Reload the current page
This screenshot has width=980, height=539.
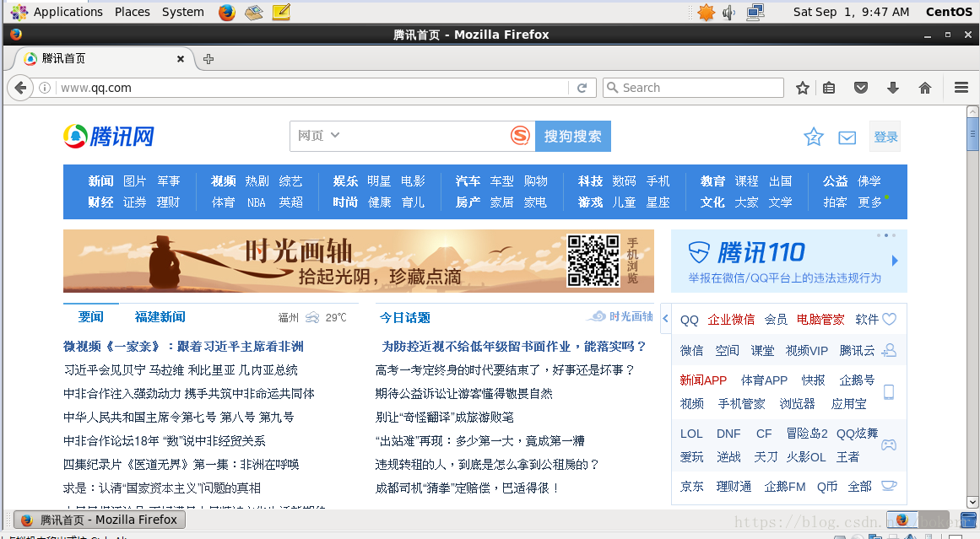pyautogui.click(x=582, y=88)
